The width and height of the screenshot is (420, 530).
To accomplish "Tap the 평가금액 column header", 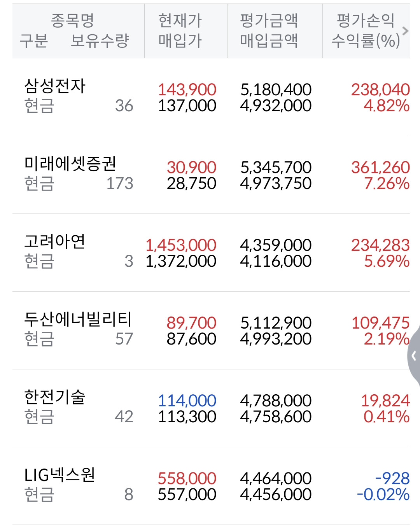I will tap(269, 21).
